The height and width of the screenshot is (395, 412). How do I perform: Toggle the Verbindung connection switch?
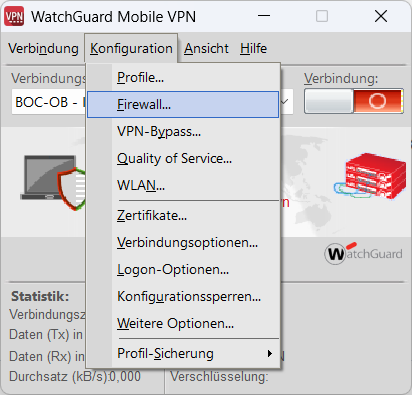coord(354,101)
